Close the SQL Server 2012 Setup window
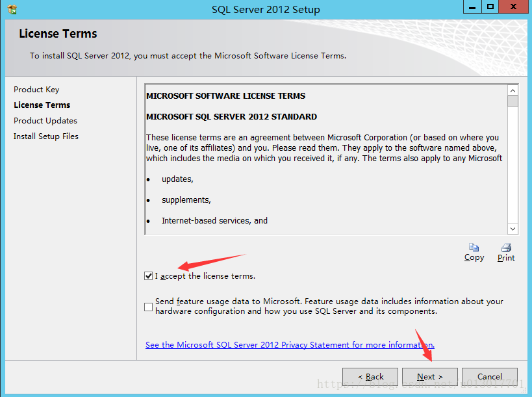Screen dimensions: 532x397 click(514, 6)
